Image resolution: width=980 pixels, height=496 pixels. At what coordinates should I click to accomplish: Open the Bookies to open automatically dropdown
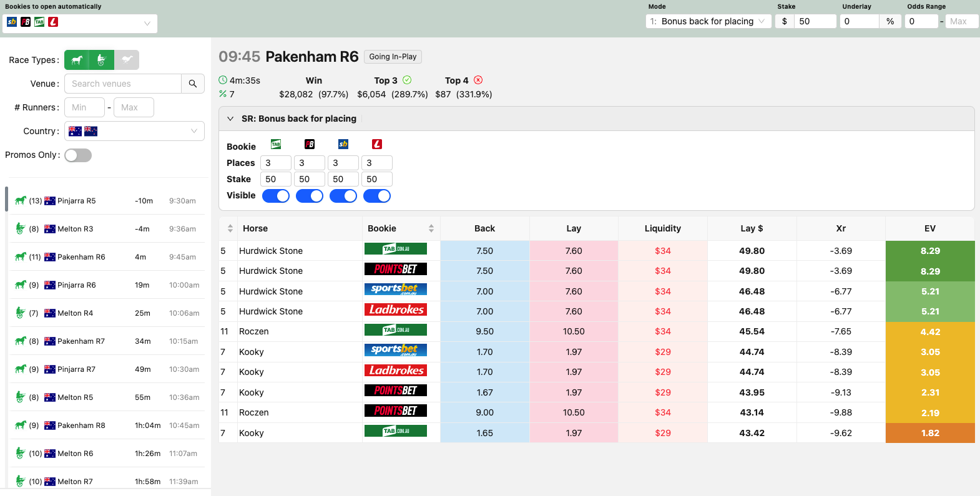tap(80, 23)
